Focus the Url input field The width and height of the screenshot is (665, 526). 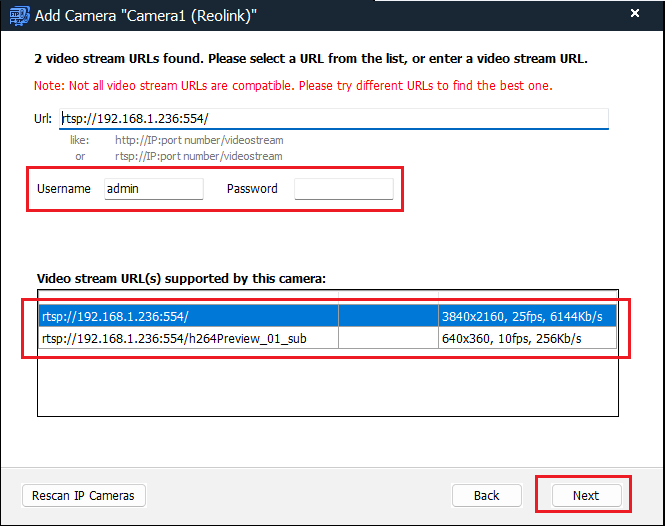tap(334, 118)
